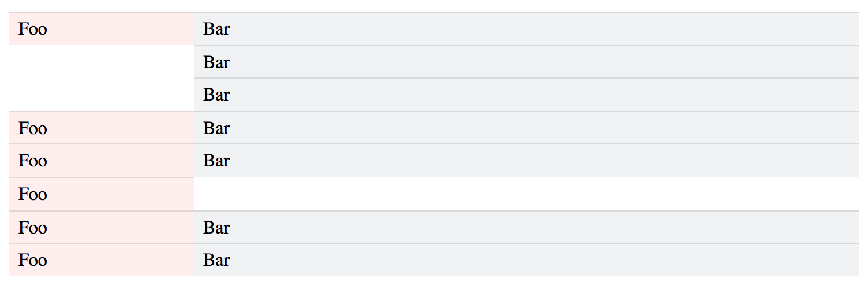Click the "Foo" text beside the empty gray-less cell

[32, 194]
